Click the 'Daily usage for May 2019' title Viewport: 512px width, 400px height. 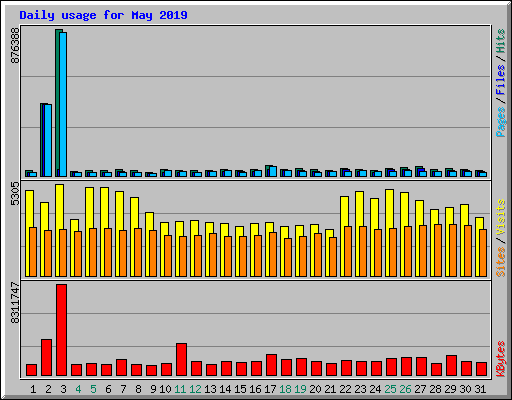pos(103,15)
